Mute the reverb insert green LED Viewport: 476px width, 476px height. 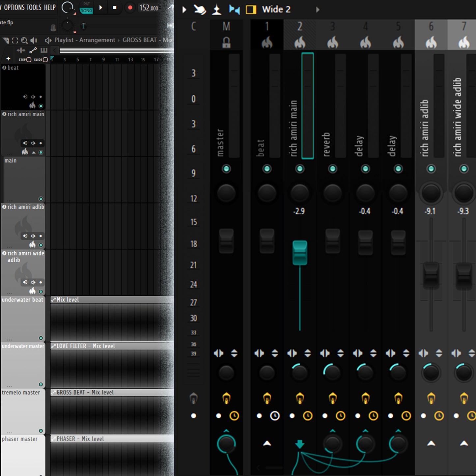coord(333,169)
